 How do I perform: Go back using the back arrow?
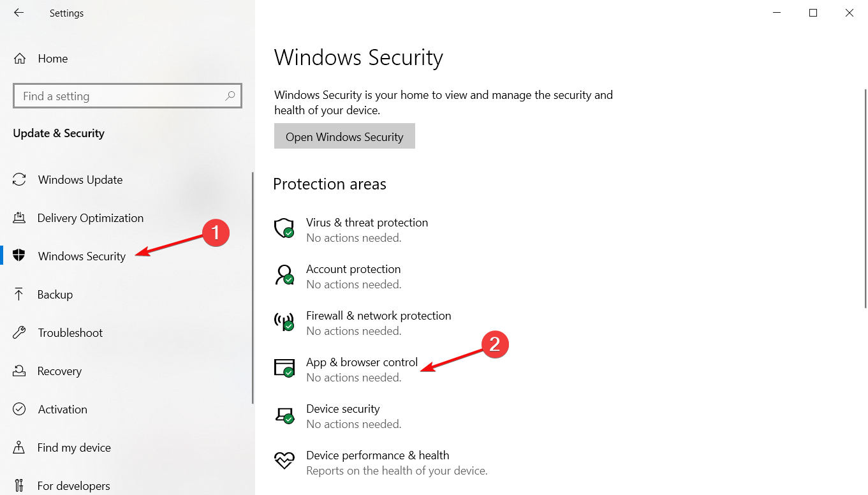(x=19, y=13)
